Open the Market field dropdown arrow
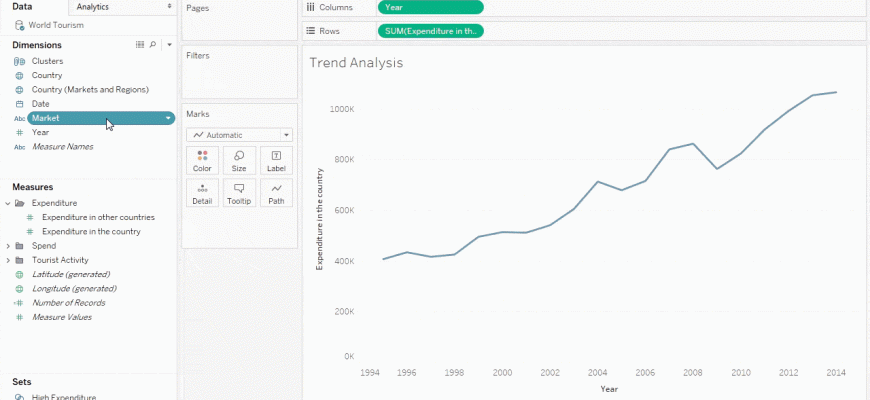 tap(168, 118)
